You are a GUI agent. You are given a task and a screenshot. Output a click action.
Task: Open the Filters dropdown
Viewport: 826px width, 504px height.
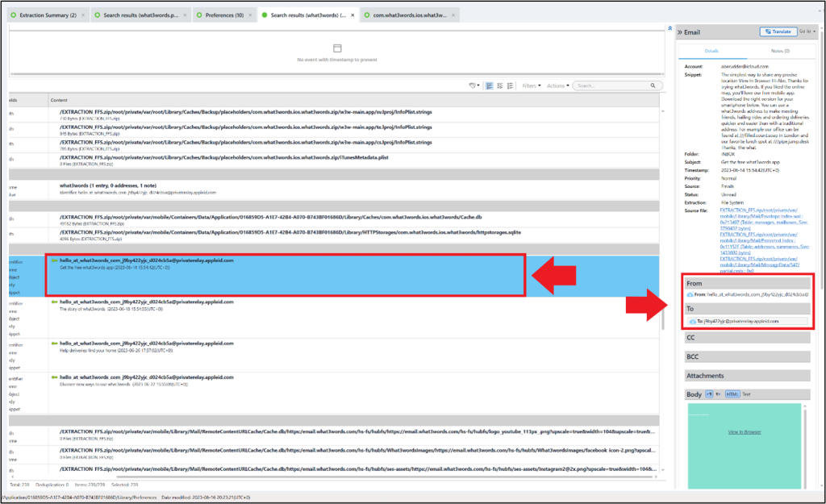pos(529,84)
